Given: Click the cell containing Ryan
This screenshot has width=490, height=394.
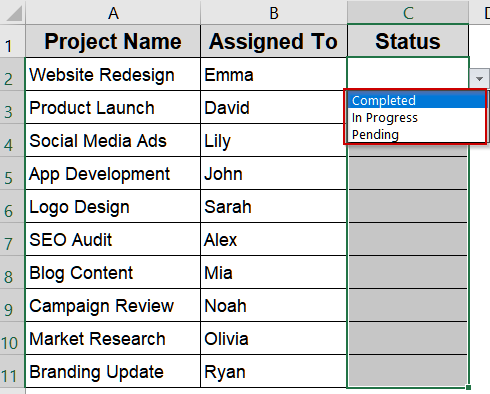Looking at the screenshot, I should (274, 371).
